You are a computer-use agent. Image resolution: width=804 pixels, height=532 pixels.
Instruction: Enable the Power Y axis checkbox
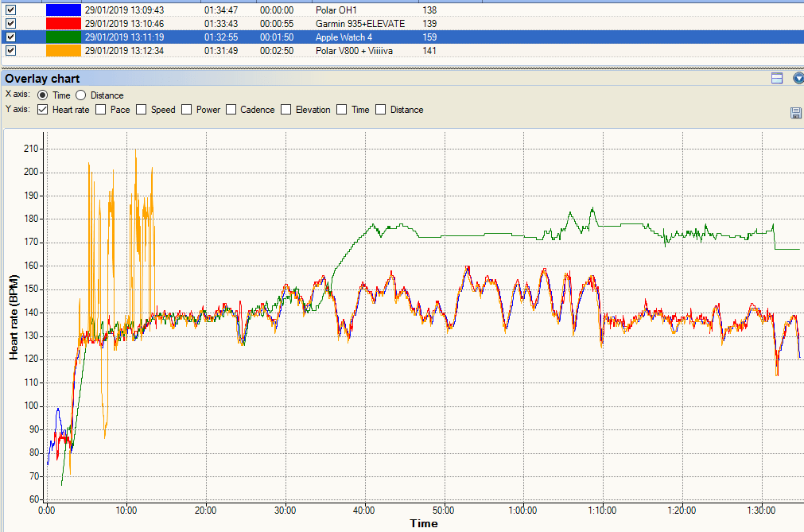coord(187,110)
